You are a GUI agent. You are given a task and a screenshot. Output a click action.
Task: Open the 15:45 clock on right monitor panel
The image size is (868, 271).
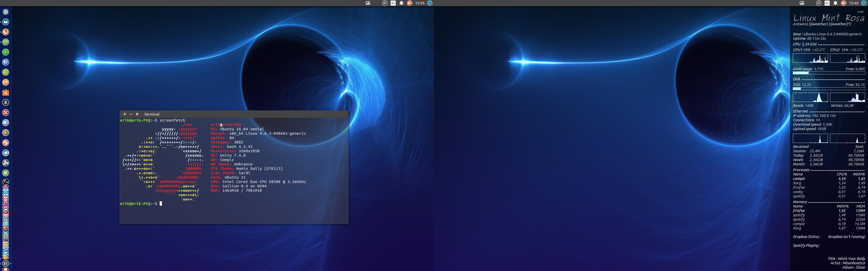(x=854, y=3)
